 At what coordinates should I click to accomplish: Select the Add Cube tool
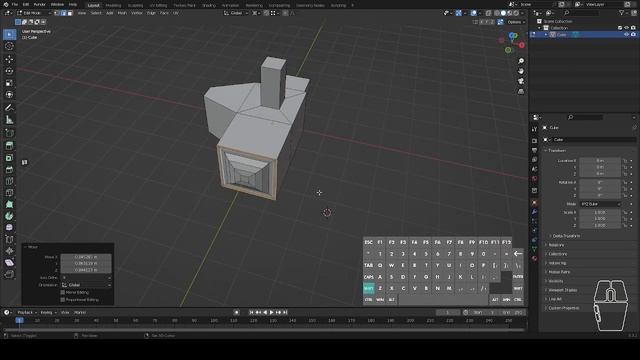click(x=9, y=133)
